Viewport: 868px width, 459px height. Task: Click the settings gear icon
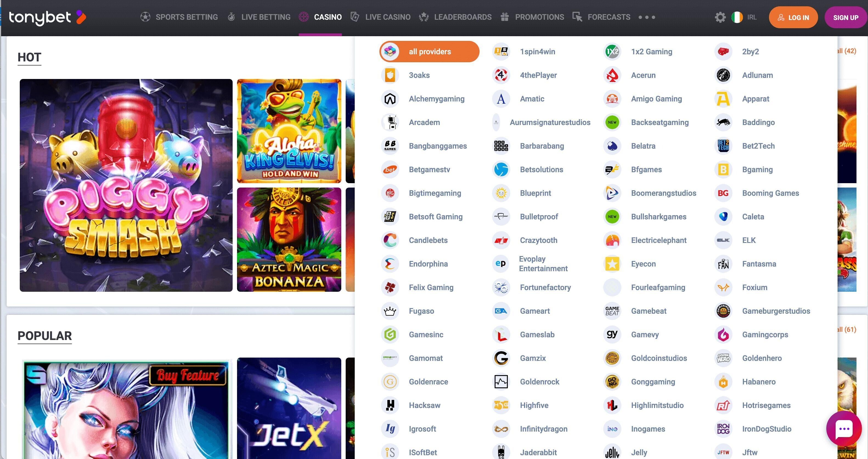click(720, 17)
